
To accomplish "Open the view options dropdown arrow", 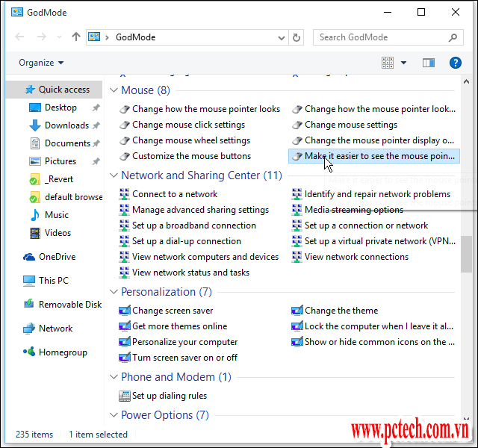I will point(404,63).
